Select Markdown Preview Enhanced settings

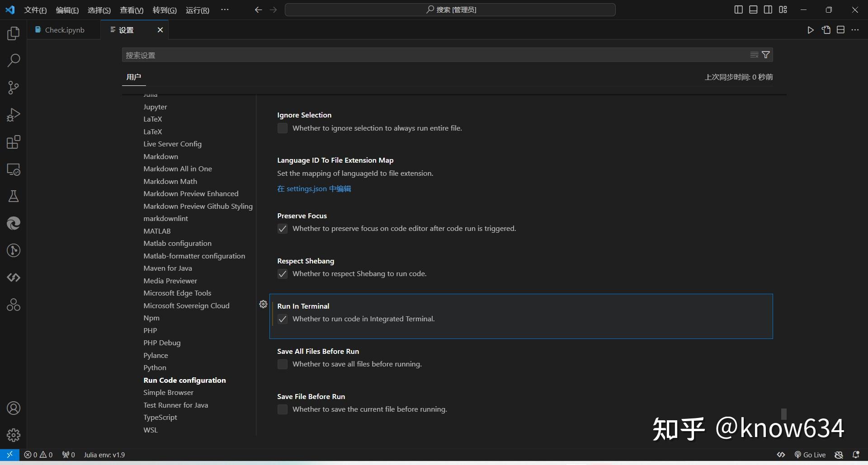pos(191,193)
